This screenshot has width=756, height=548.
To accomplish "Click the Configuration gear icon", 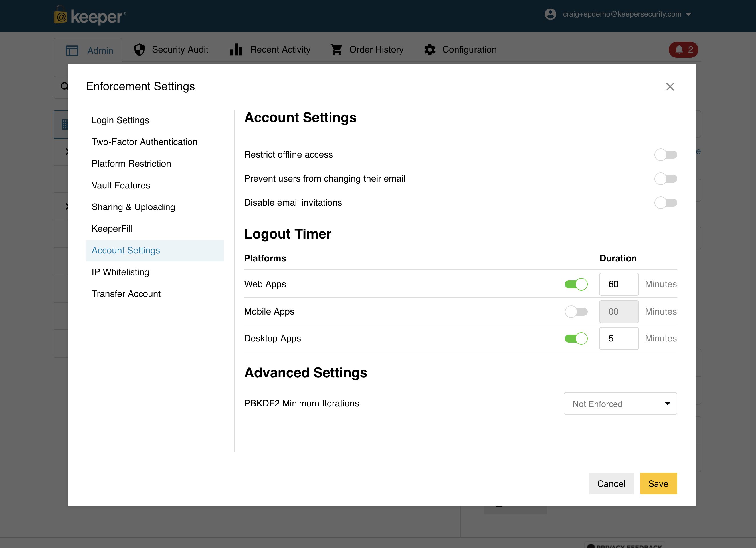I will point(430,50).
